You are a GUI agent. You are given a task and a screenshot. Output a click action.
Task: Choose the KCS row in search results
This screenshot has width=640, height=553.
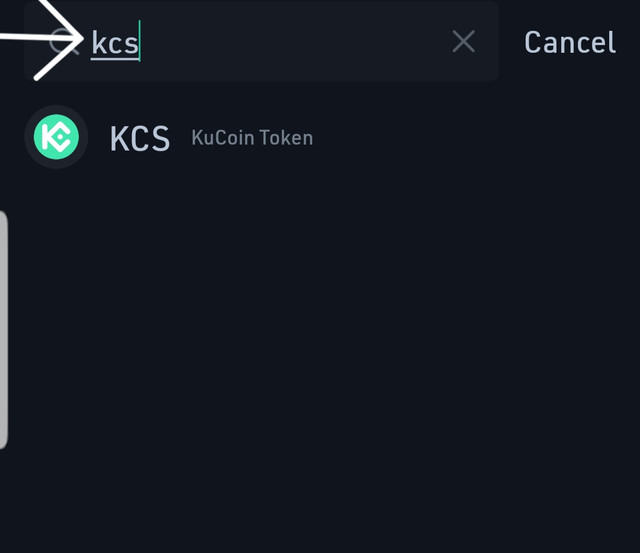(x=320, y=137)
